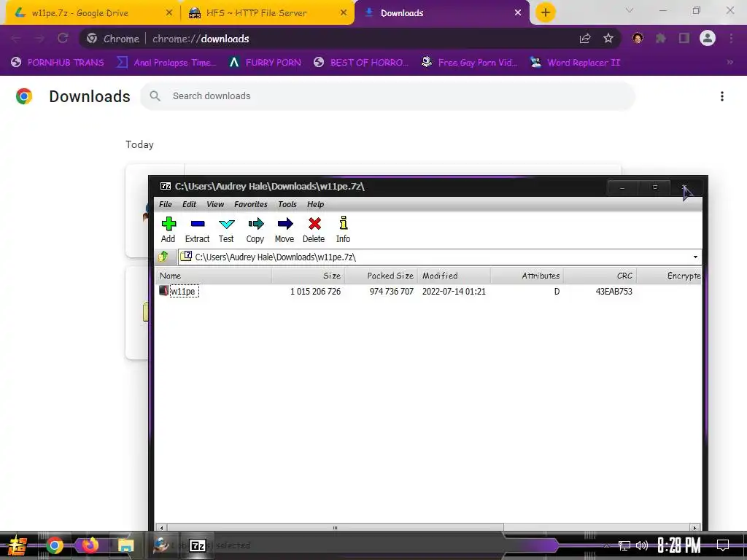Image resolution: width=747 pixels, height=560 pixels.
Task: Open Downloads page more actions menu
Action: [x=722, y=96]
